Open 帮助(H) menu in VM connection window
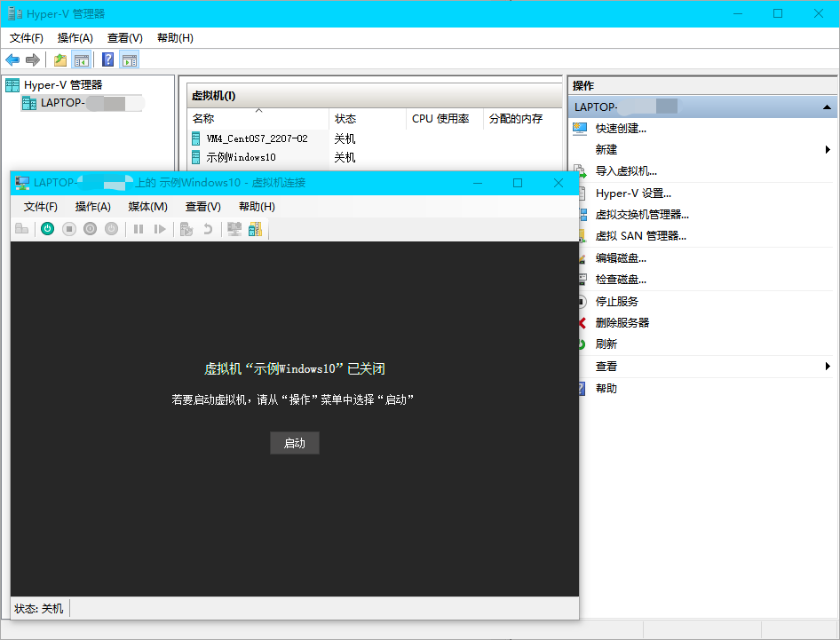The width and height of the screenshot is (840, 640). (x=257, y=207)
